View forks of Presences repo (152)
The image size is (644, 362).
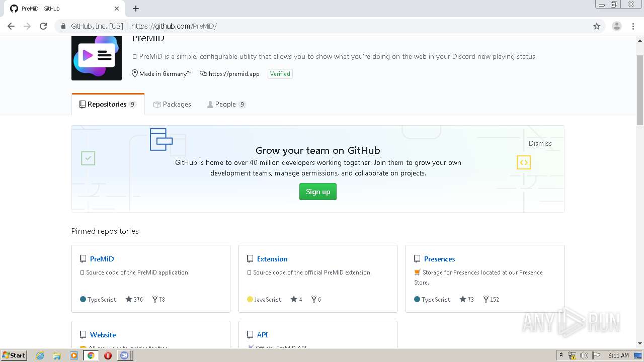coord(491,299)
